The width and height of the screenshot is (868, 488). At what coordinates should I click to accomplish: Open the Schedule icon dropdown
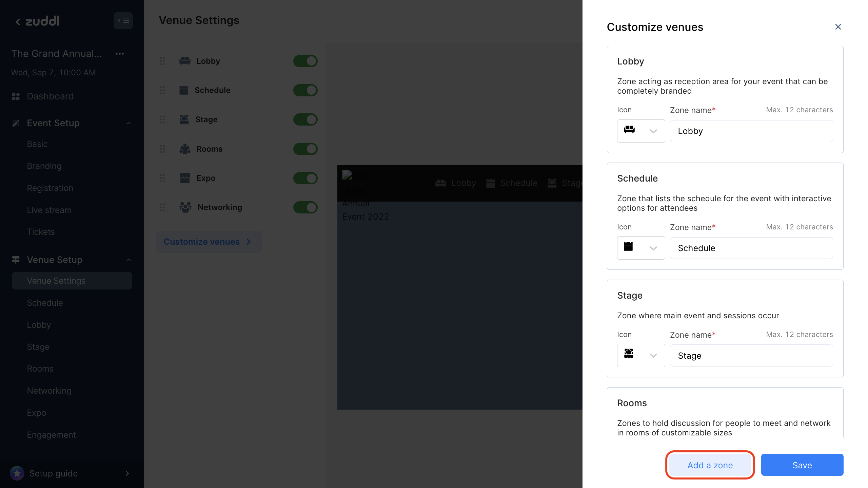click(640, 248)
